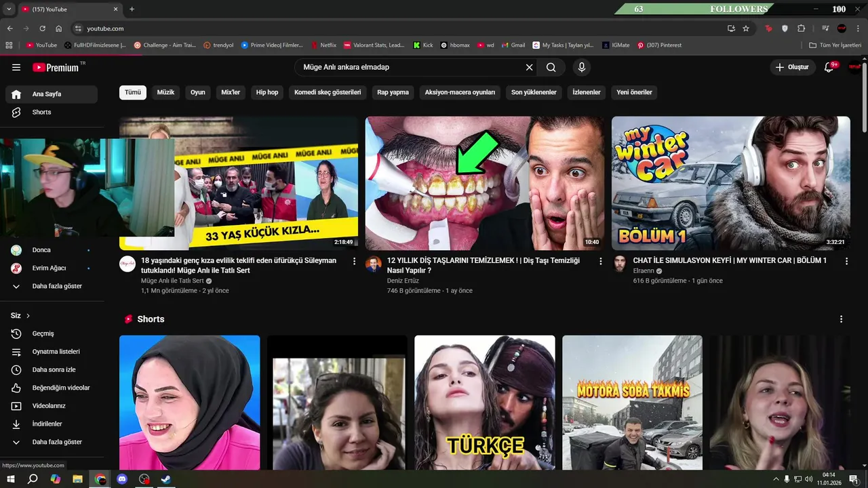Open the Evrim Ağacı subscription
This screenshot has height=488, width=868.
pyautogui.click(x=52, y=268)
